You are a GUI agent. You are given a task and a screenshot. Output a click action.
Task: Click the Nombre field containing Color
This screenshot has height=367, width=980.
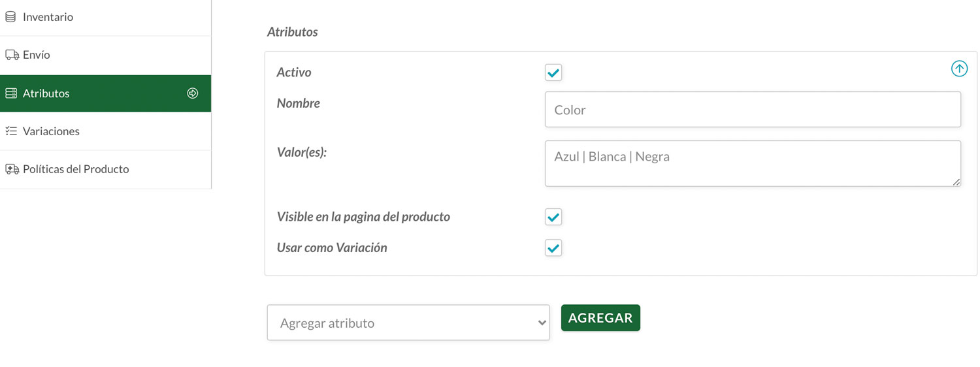(753, 109)
